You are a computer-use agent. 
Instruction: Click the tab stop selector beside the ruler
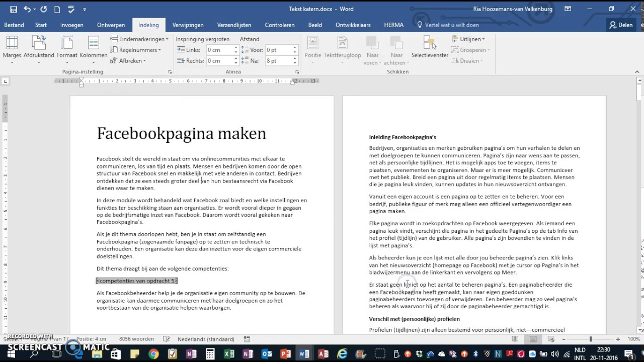point(6,81)
